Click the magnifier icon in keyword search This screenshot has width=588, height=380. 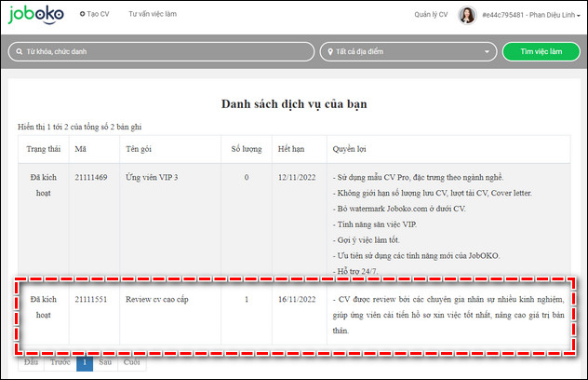[19, 51]
